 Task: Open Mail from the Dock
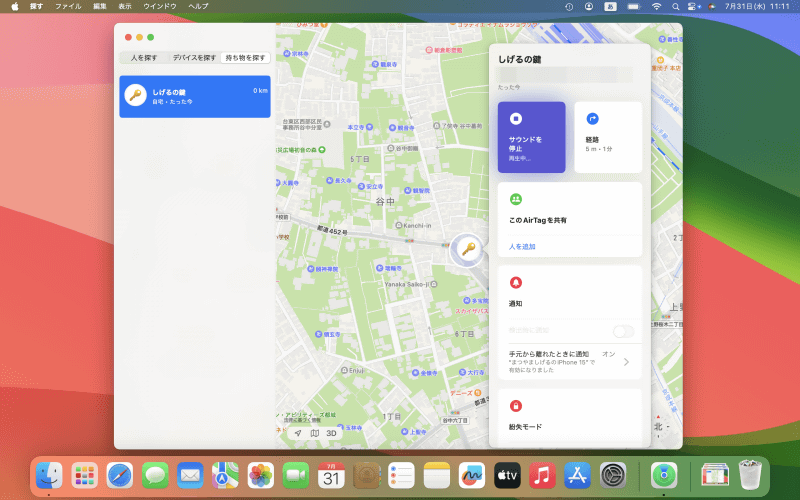(190, 476)
